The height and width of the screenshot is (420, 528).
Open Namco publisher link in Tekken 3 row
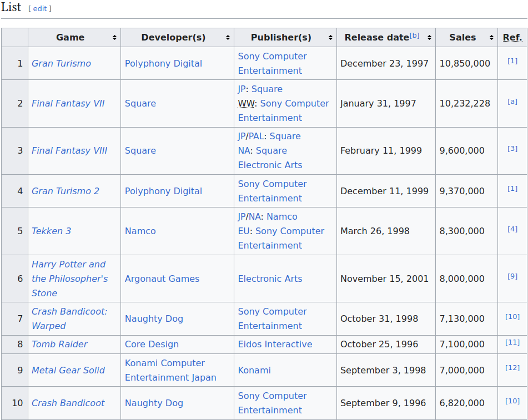[x=282, y=217]
